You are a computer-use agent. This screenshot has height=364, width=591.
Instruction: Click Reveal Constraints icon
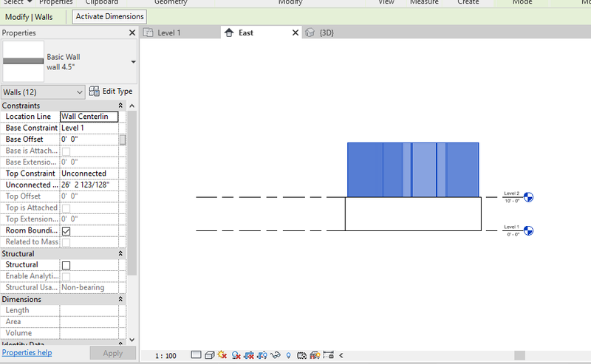click(328, 355)
